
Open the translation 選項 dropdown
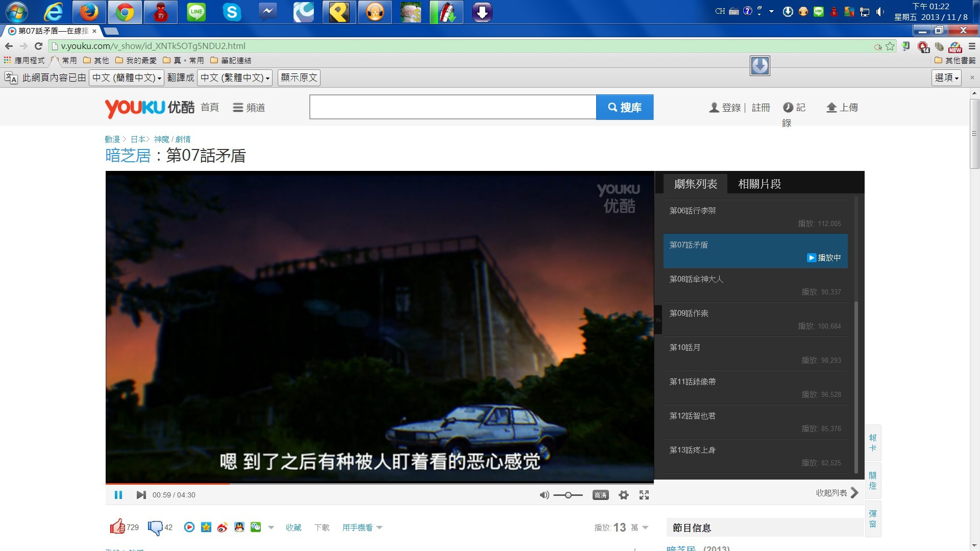click(946, 78)
